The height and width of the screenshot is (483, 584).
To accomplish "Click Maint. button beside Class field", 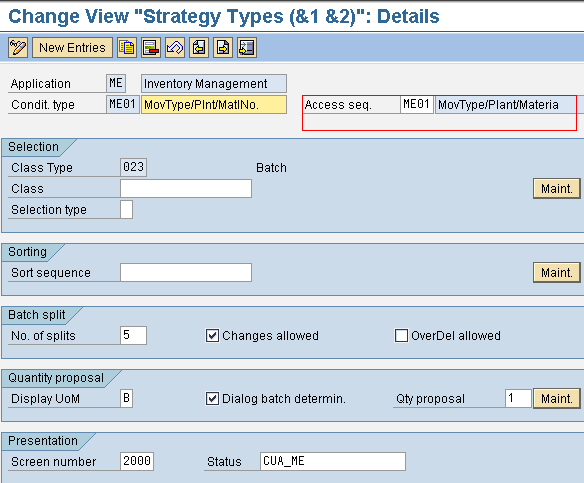I will pyautogui.click(x=557, y=188).
